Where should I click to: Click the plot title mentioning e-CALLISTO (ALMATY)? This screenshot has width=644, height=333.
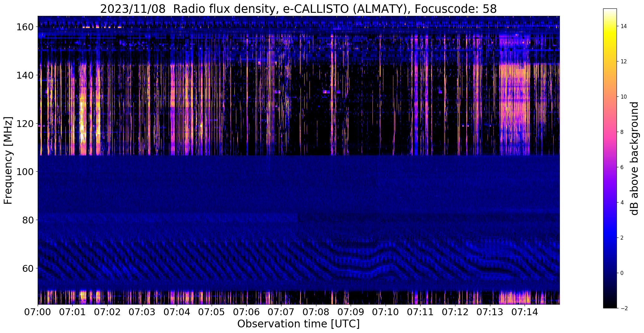tap(298, 9)
